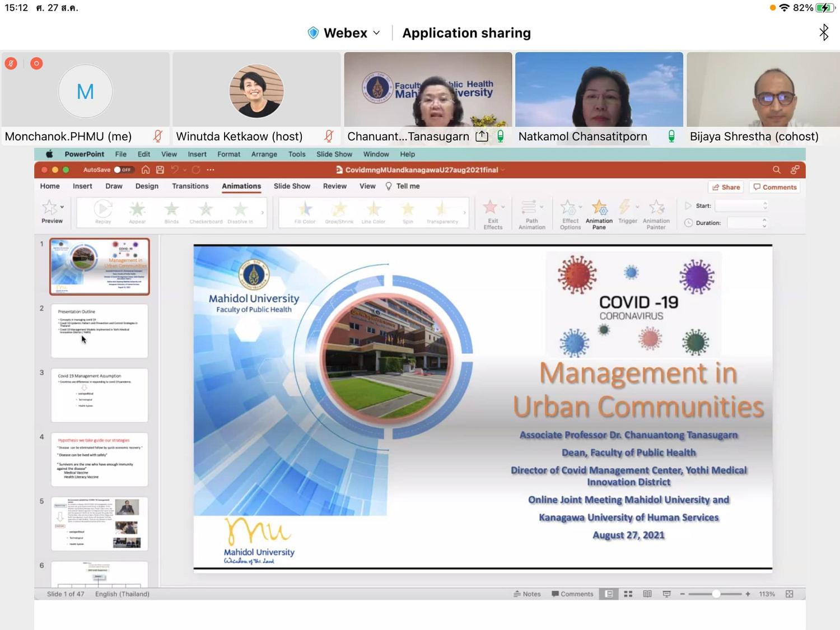Tap the Bluetooth icon at top right
The image size is (840, 630).
pyautogui.click(x=824, y=32)
